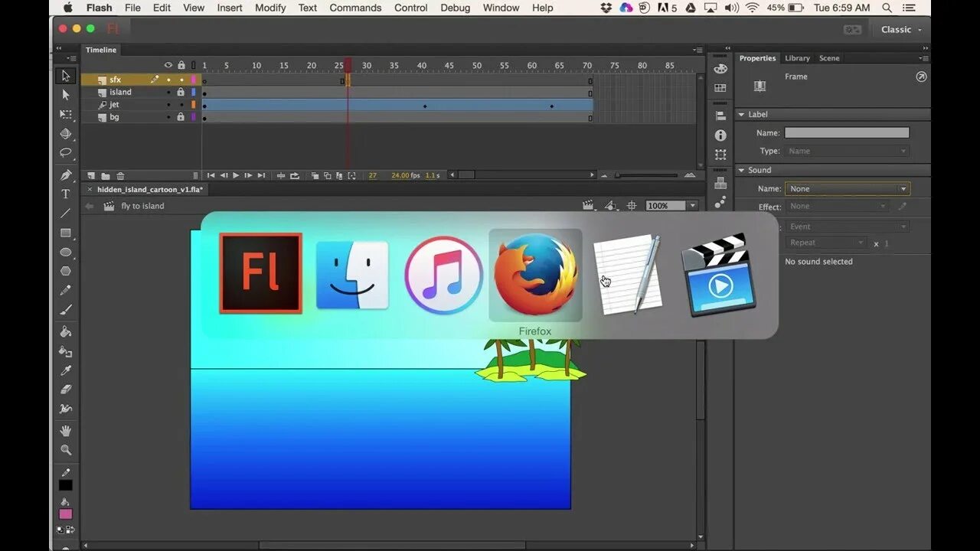Toggle visibility dot of jet layer

point(168,105)
